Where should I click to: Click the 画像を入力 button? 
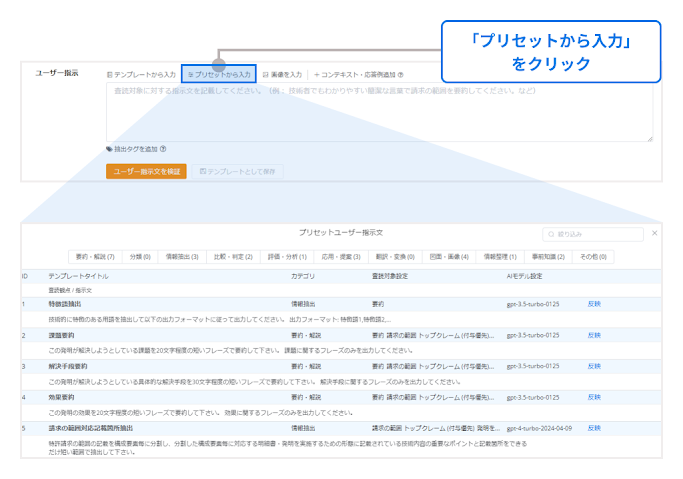(282, 74)
